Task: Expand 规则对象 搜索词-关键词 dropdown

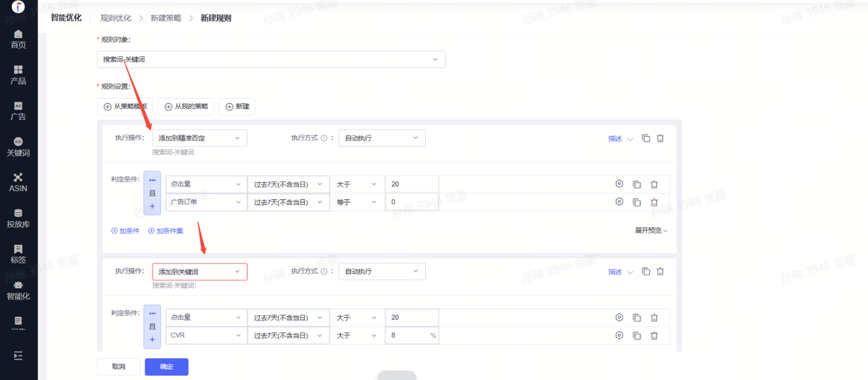Action: coord(271,60)
